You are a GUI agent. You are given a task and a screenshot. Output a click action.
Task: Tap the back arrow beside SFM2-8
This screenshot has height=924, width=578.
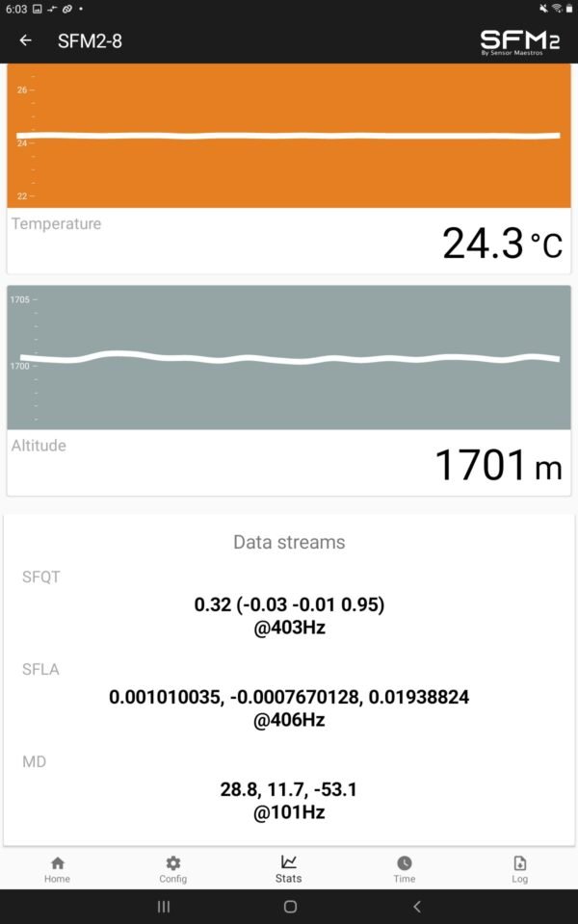coord(24,40)
